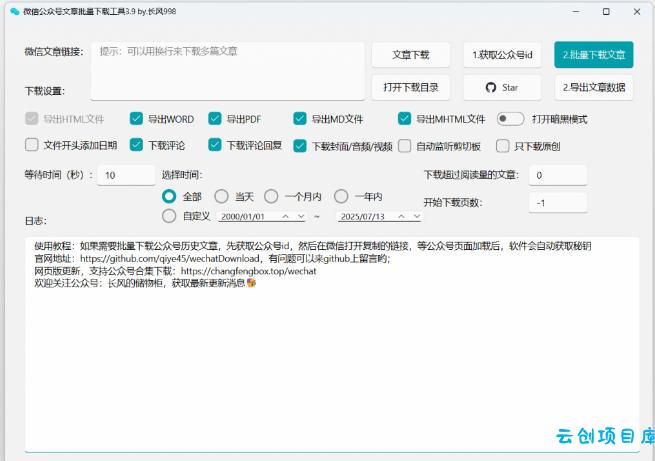This screenshot has width=655, height=461.
Task: Click the 文章下载 button
Action: tap(411, 55)
